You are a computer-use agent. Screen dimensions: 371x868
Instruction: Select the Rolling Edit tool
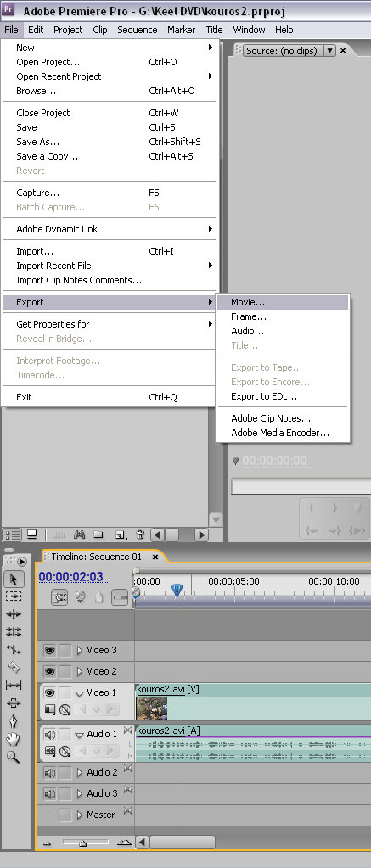[14, 631]
